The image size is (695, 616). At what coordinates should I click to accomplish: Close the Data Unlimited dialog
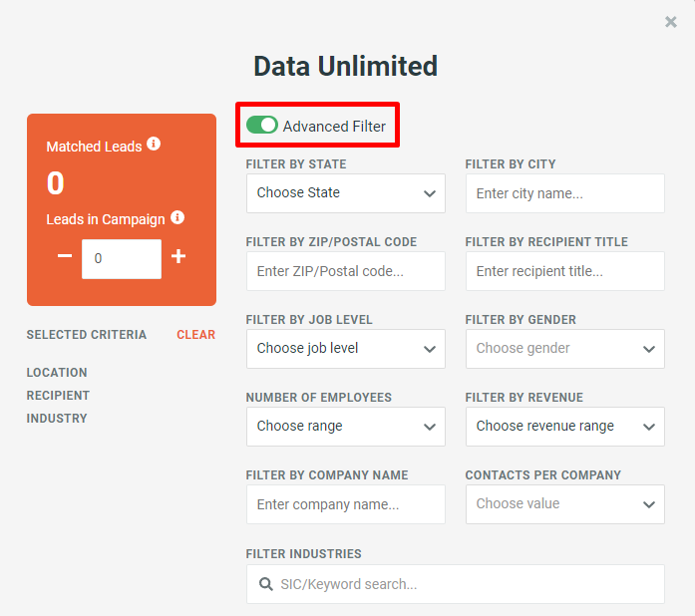coord(671,22)
